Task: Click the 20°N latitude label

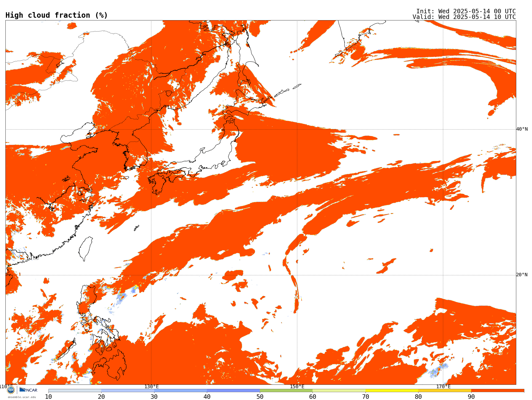Action: coord(522,275)
